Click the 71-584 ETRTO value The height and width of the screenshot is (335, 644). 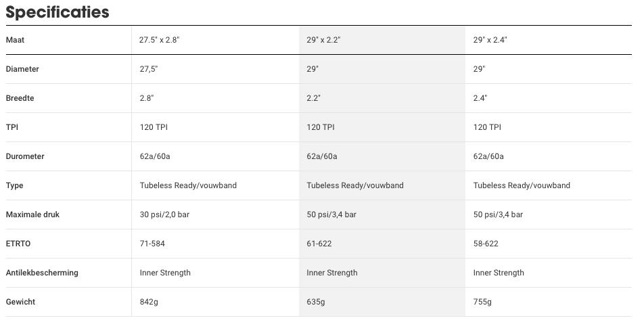point(152,244)
